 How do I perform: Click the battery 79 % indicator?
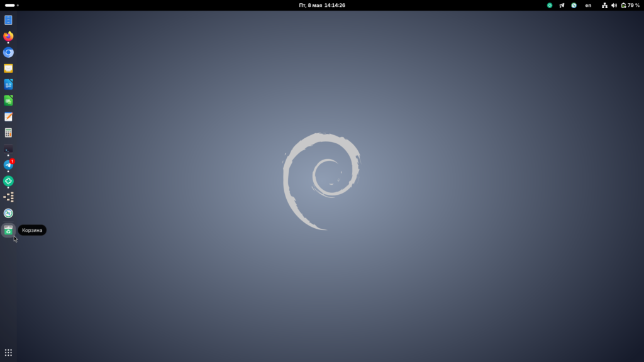pyautogui.click(x=630, y=5)
